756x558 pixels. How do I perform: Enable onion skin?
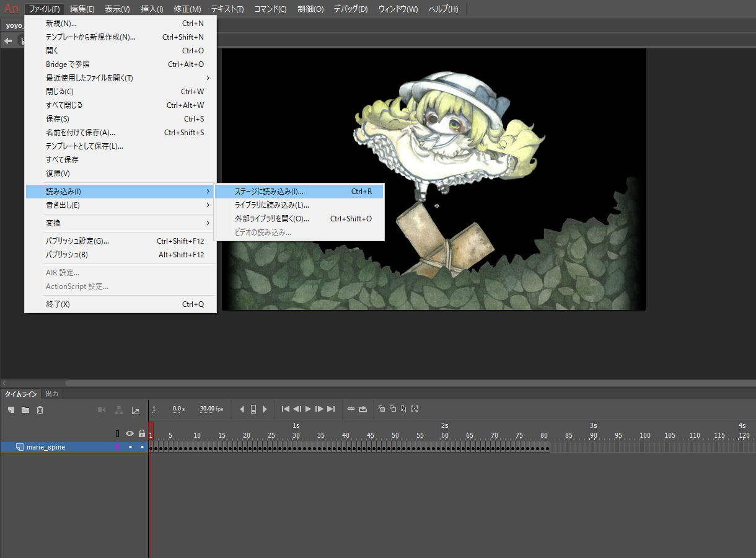(382, 409)
